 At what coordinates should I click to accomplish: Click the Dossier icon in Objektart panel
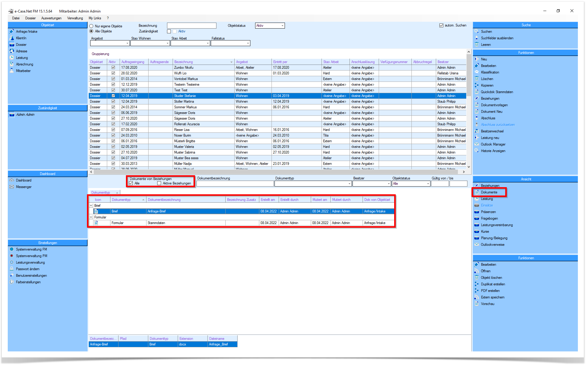click(x=12, y=45)
